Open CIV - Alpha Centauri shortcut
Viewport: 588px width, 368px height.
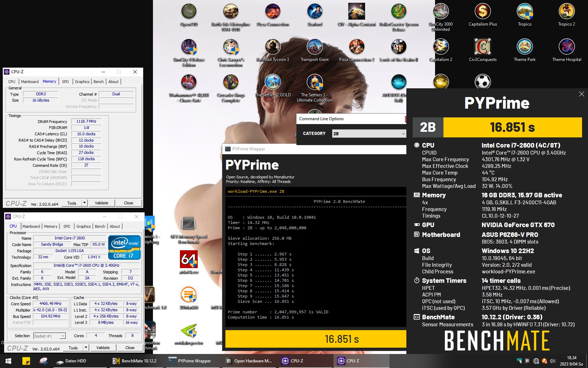[x=357, y=15]
